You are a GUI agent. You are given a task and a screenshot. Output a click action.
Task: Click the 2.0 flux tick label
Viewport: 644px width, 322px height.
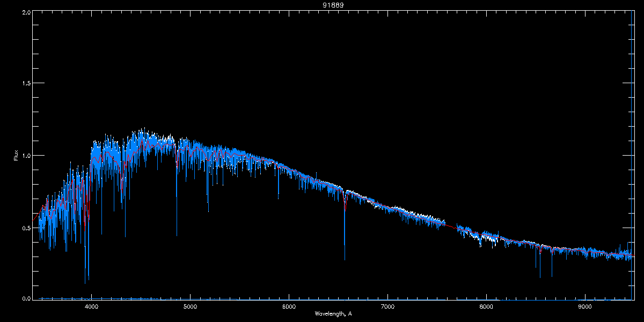pos(26,12)
